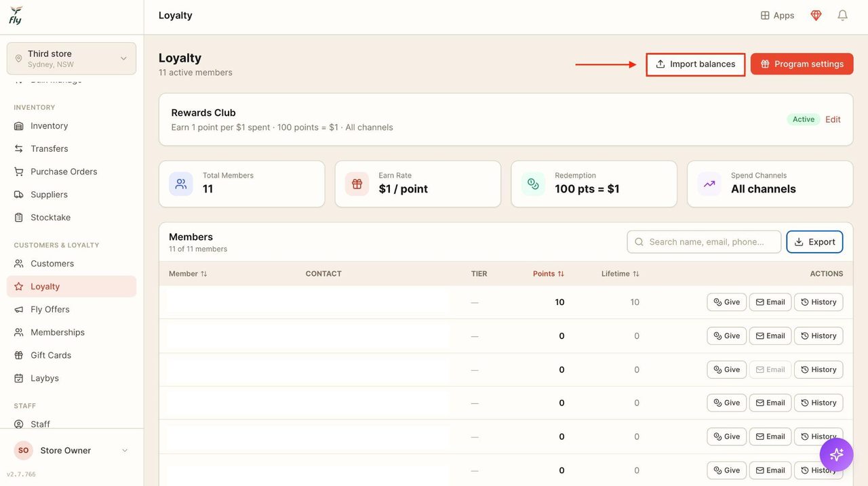
Task: Go to Purchase Orders
Action: pyautogui.click(x=71, y=171)
